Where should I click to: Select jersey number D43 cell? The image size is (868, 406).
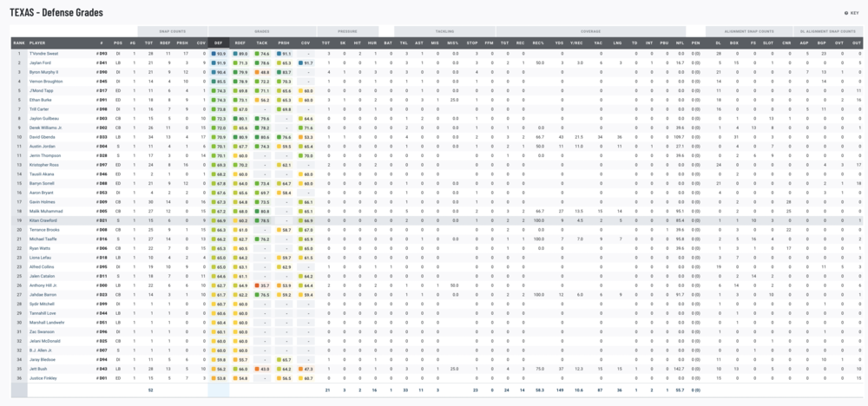pyautogui.click(x=103, y=369)
